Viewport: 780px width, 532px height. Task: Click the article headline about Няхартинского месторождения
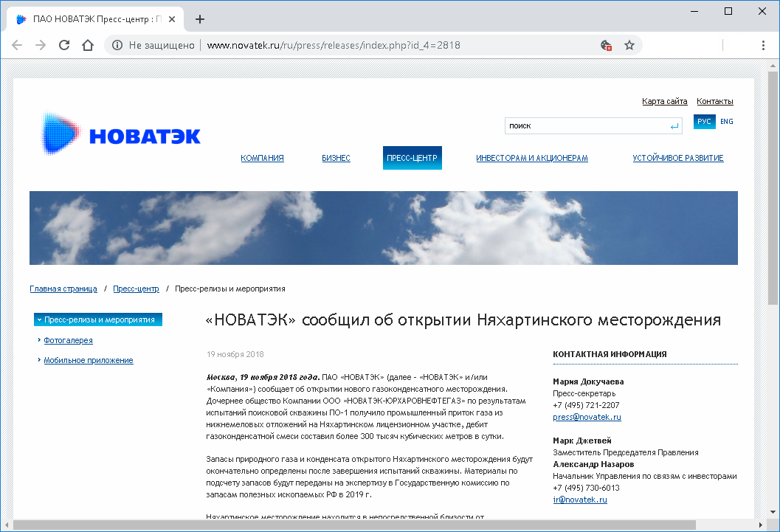coord(463,319)
